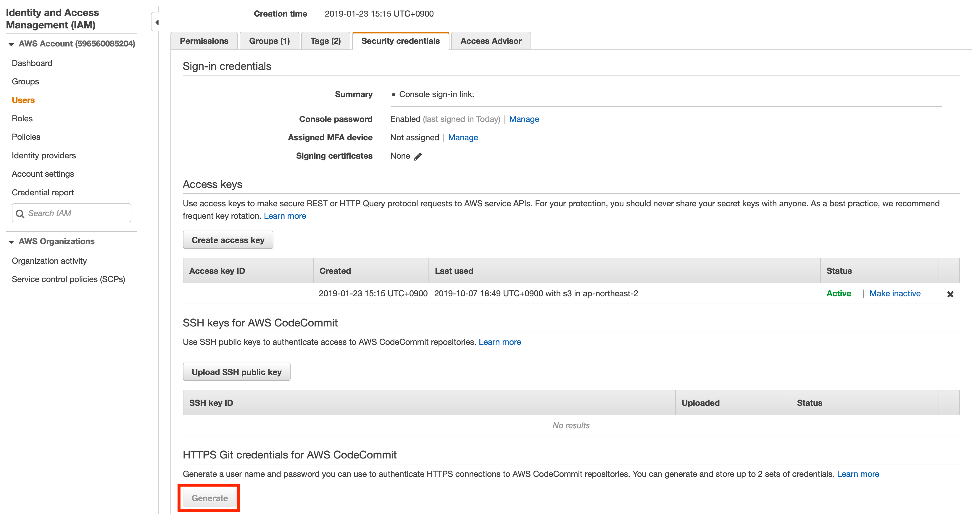Click the Created column header
The height and width of the screenshot is (515, 980).
pos(370,271)
